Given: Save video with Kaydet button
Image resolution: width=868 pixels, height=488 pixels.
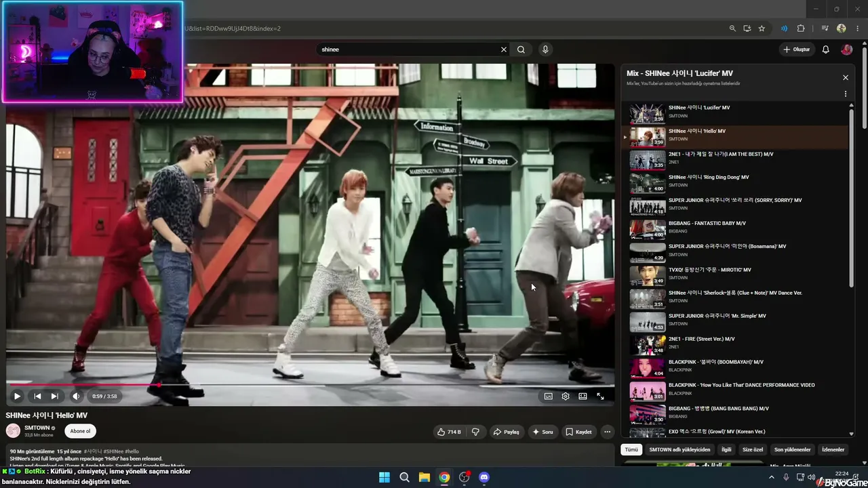Looking at the screenshot, I should [x=578, y=432].
